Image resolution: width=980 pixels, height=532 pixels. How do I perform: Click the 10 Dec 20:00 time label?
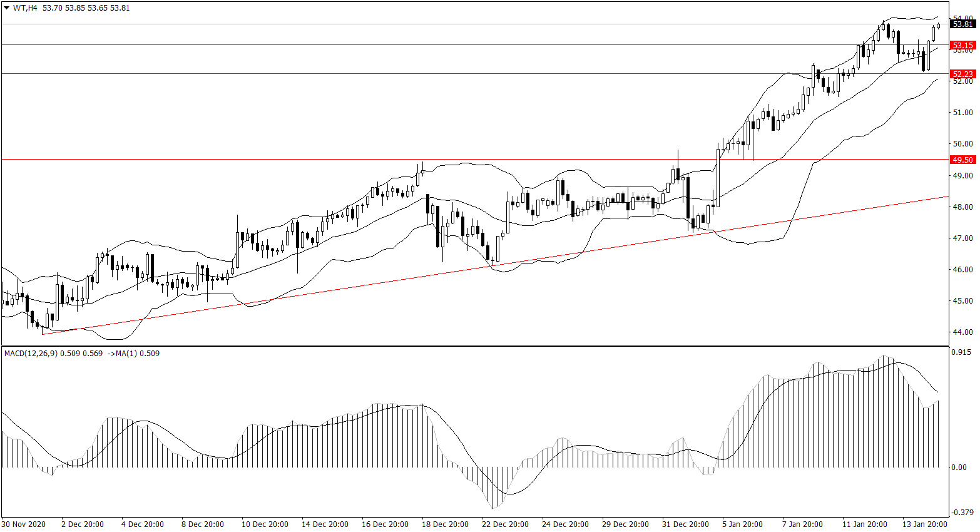point(265,524)
